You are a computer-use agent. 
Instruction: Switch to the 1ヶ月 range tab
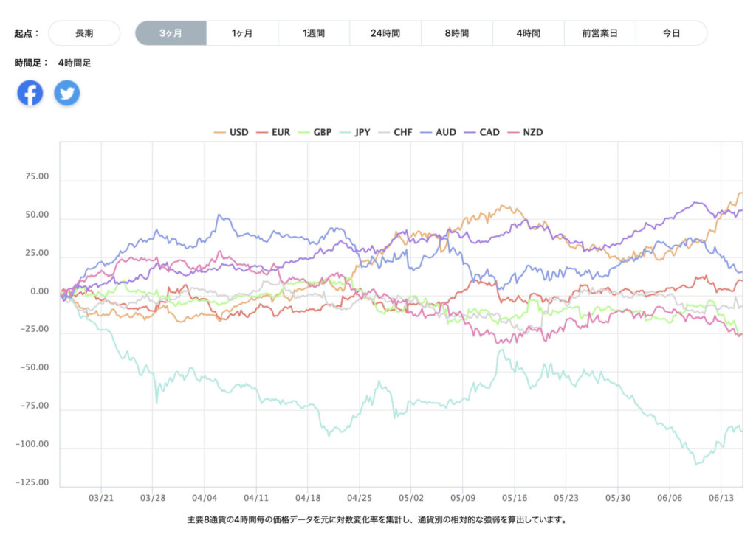[x=242, y=33]
